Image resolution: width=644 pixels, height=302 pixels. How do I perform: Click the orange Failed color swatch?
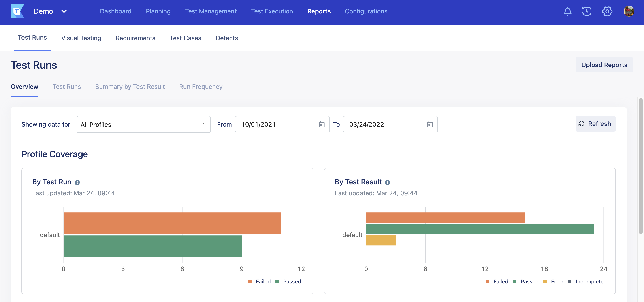click(249, 281)
